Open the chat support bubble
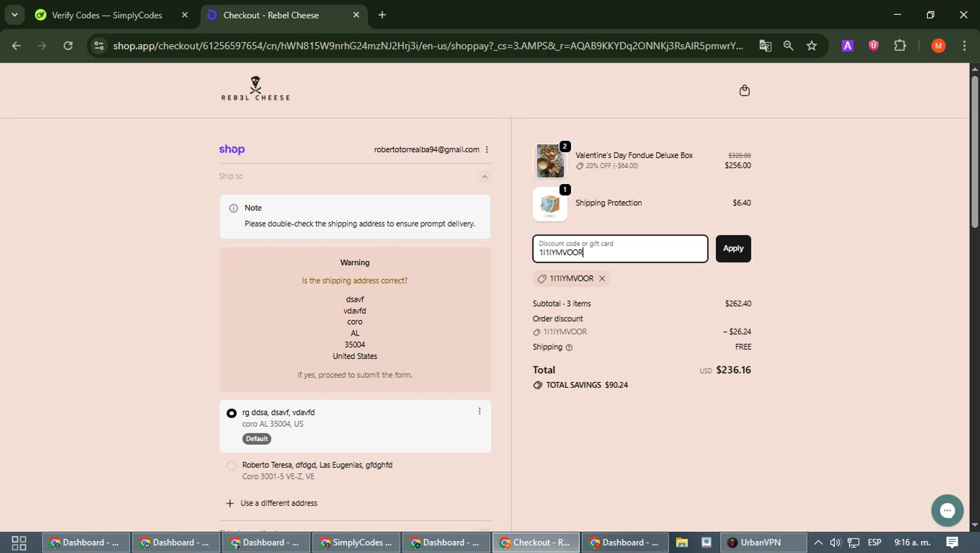Screen dimensions: 980x553 pyautogui.click(x=947, y=511)
